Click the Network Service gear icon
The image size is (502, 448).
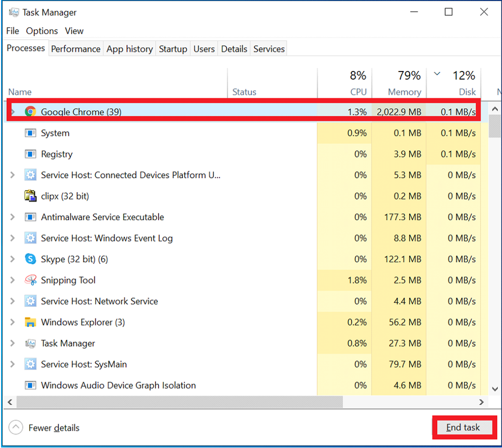[x=30, y=301]
